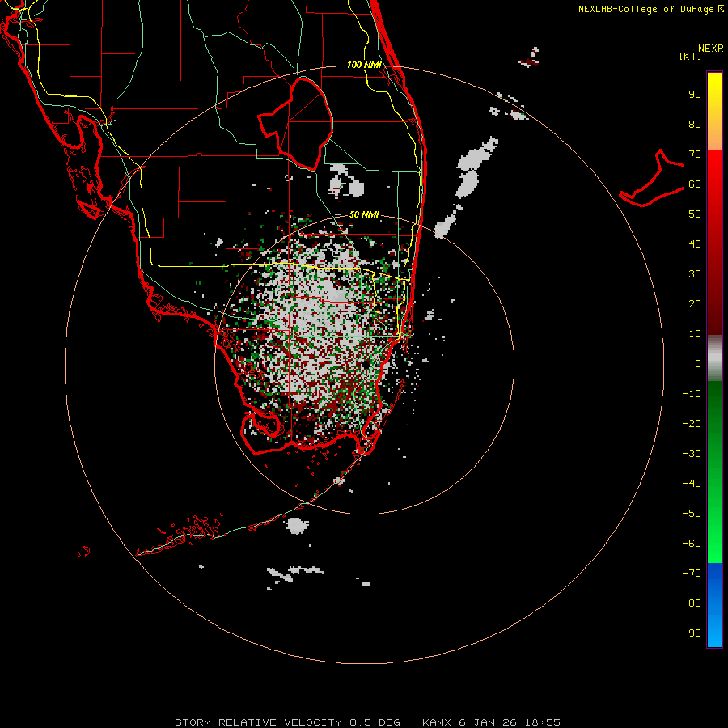Click the -90 value on velocity scale

[692, 633]
